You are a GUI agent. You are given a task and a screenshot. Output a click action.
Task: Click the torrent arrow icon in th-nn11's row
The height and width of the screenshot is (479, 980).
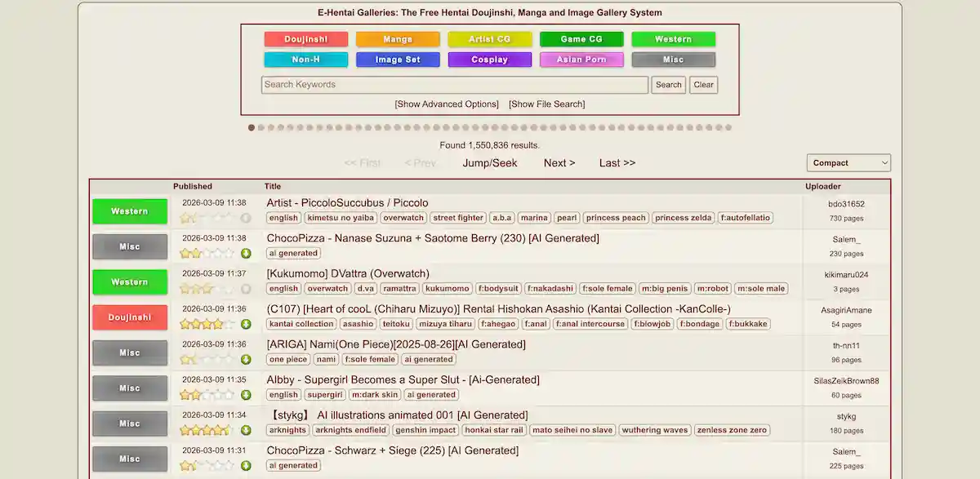click(246, 360)
